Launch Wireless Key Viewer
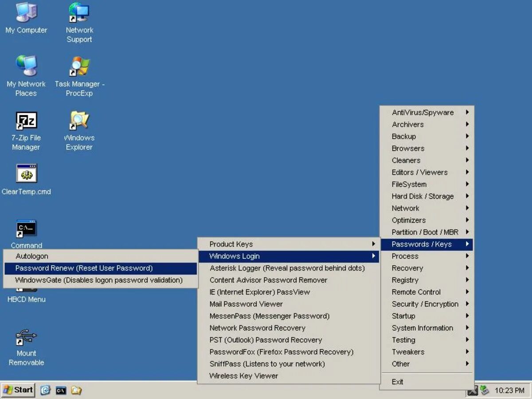 (288, 376)
